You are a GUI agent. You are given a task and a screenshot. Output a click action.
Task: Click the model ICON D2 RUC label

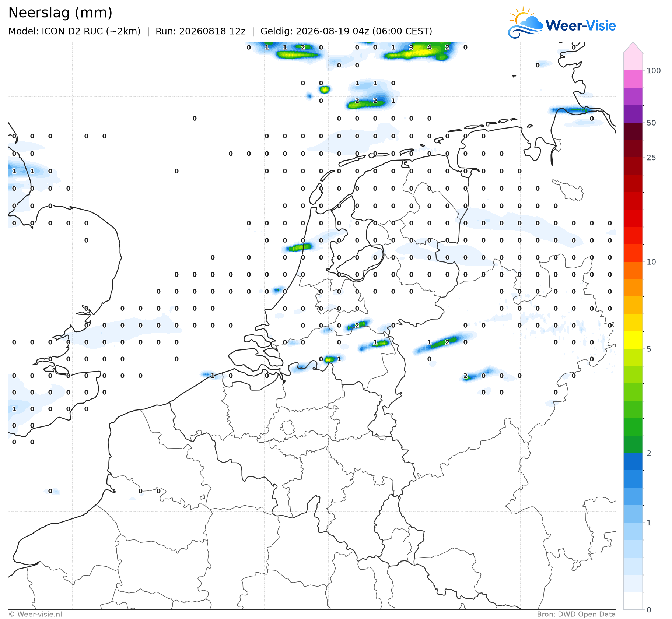[74, 31]
